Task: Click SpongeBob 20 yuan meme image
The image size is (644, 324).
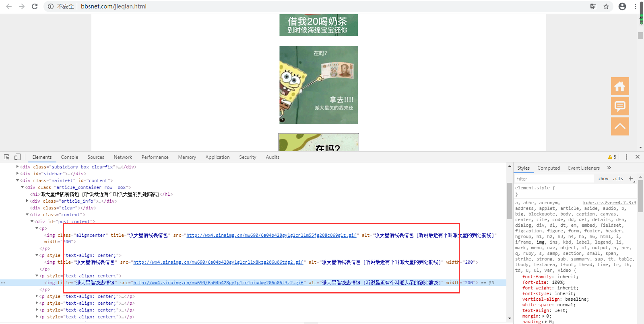Action: 319,85
